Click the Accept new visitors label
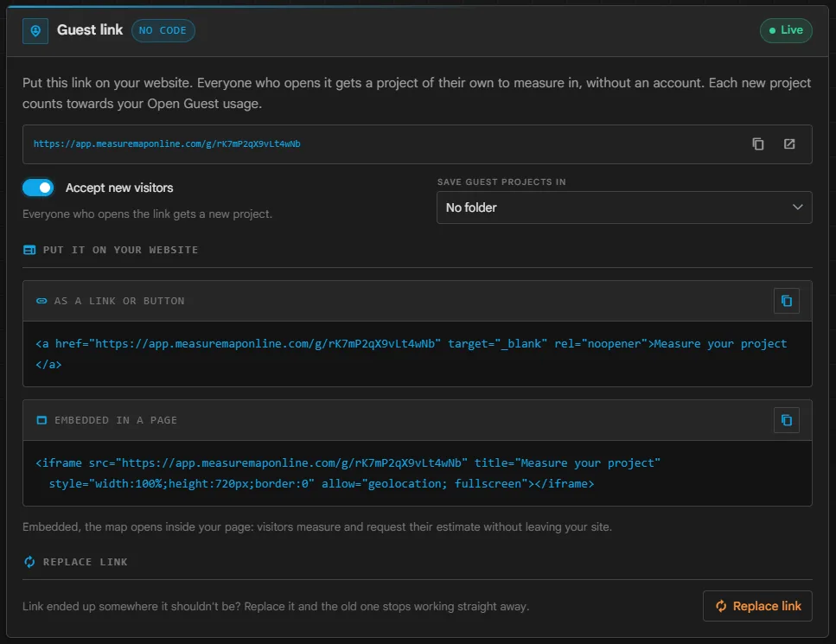836x644 pixels. pos(119,188)
